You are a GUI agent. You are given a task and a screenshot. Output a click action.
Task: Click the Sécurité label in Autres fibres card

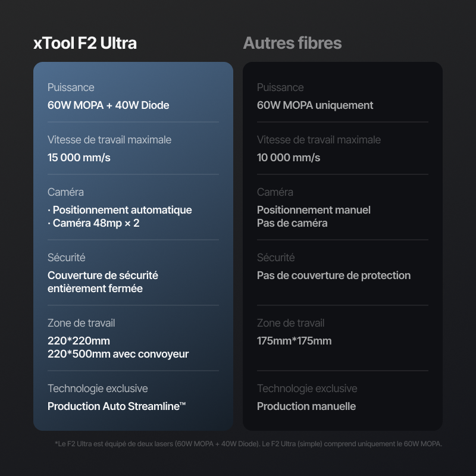275,258
